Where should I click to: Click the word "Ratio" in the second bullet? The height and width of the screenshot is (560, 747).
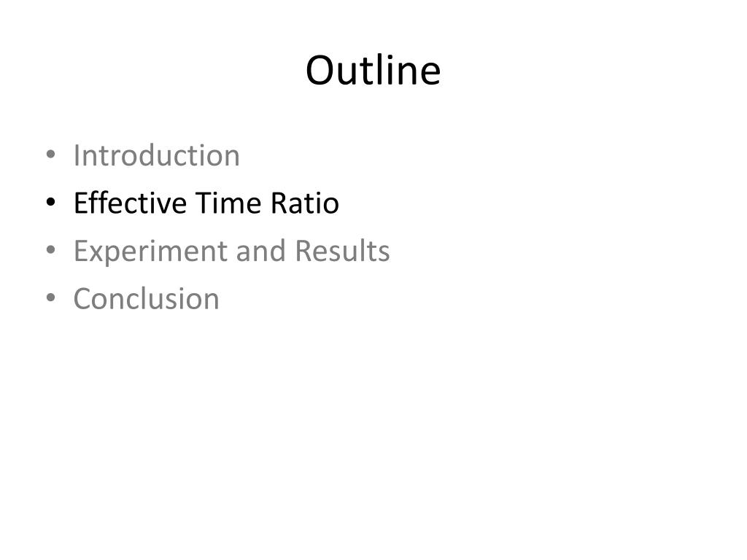point(305,203)
